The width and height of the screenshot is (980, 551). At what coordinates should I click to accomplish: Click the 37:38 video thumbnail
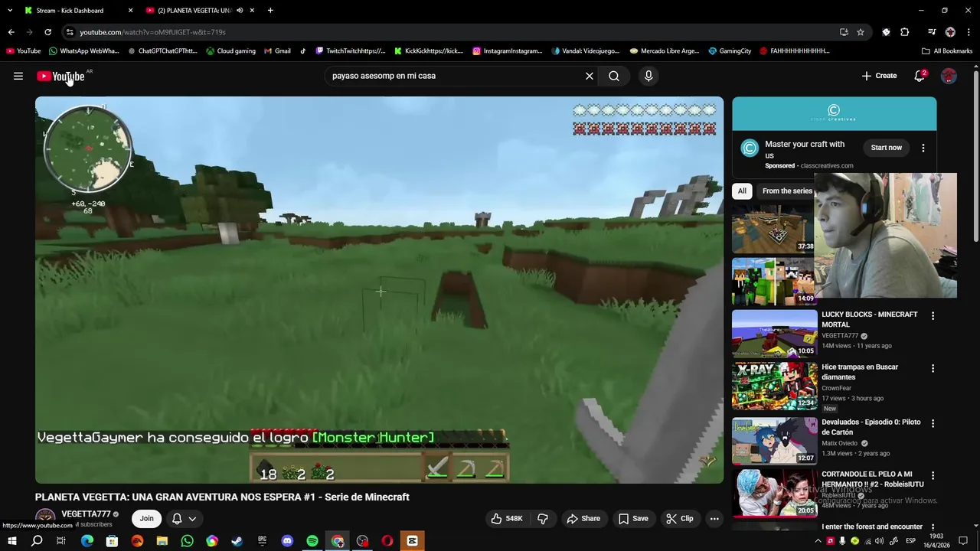773,228
